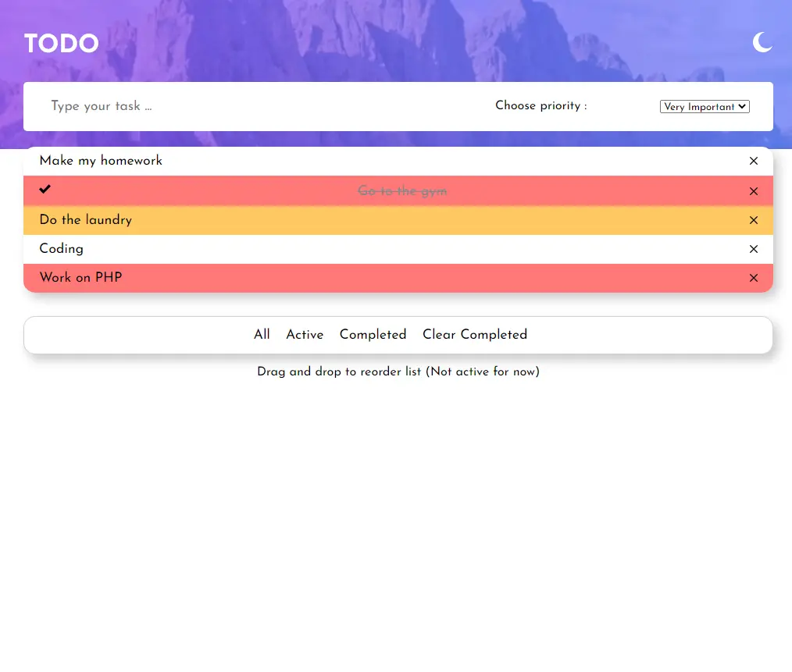Filter list by Active tasks

(x=305, y=335)
